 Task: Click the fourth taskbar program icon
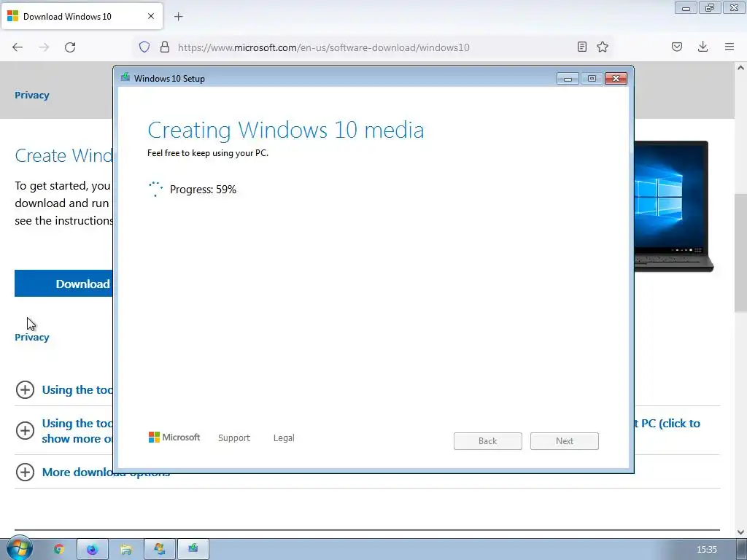160,549
